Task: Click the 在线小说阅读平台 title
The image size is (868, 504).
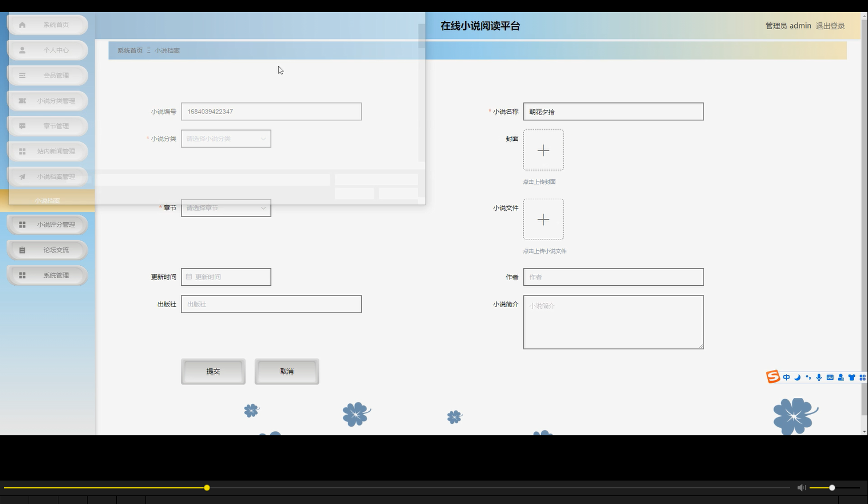Action: coord(480,26)
